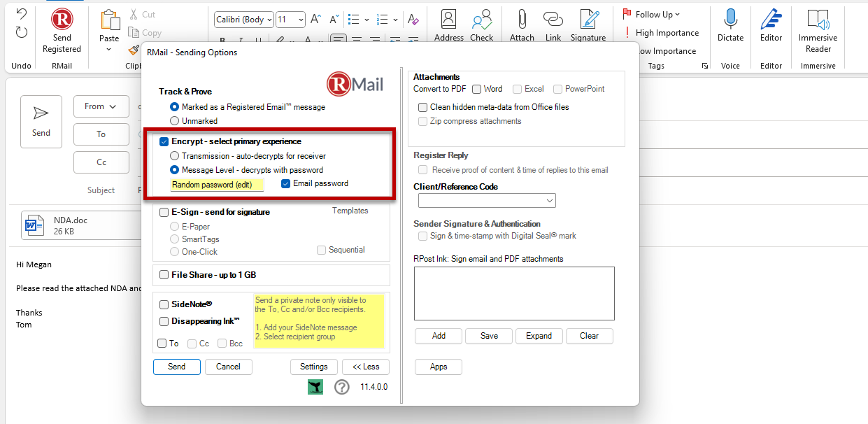868x424 pixels.
Task: Uncheck the Encrypt checkbox
Action: pyautogui.click(x=164, y=141)
